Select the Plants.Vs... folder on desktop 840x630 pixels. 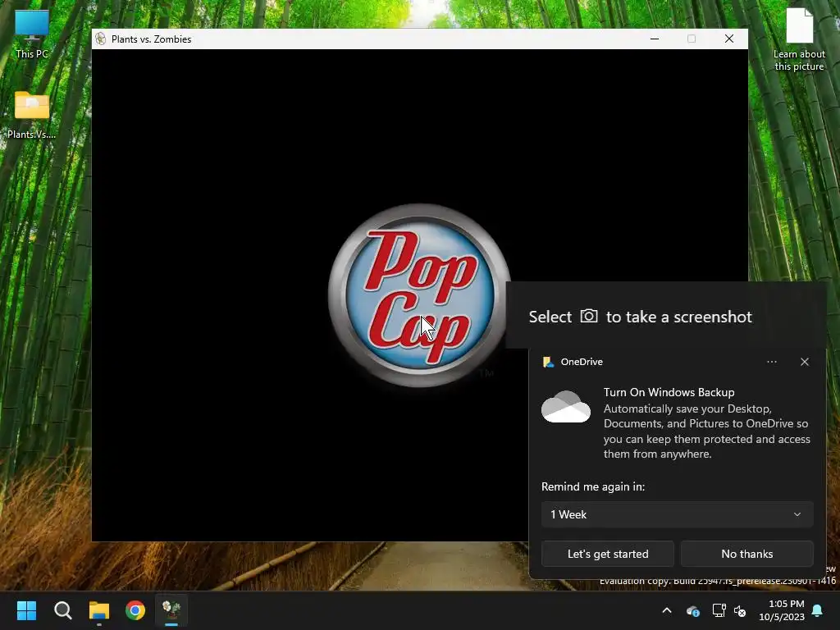(x=32, y=115)
